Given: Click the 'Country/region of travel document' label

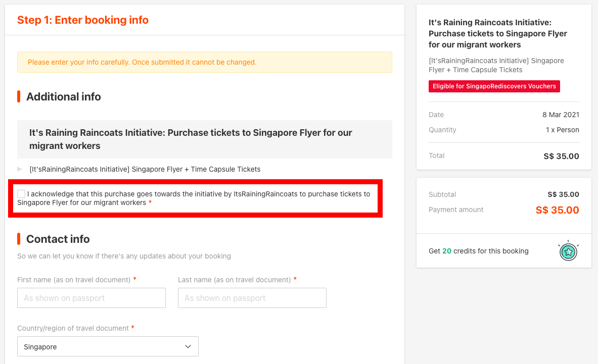Looking at the screenshot, I should click(73, 328).
